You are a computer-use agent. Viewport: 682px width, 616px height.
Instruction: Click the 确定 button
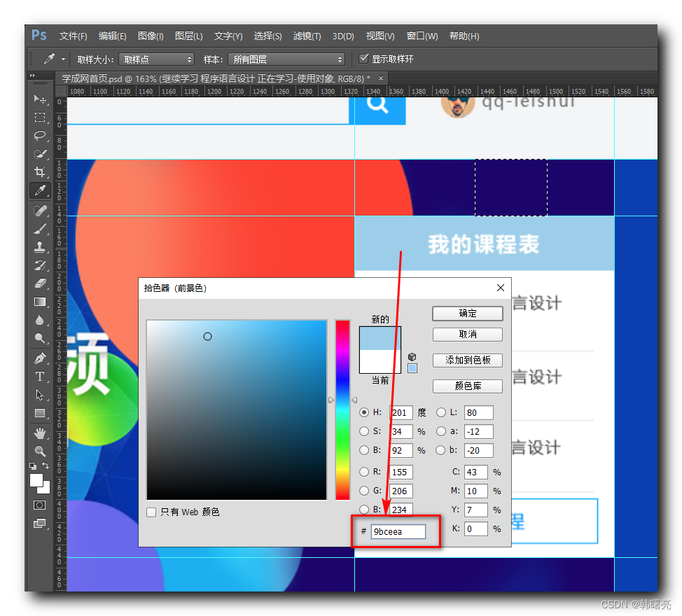coord(468,314)
